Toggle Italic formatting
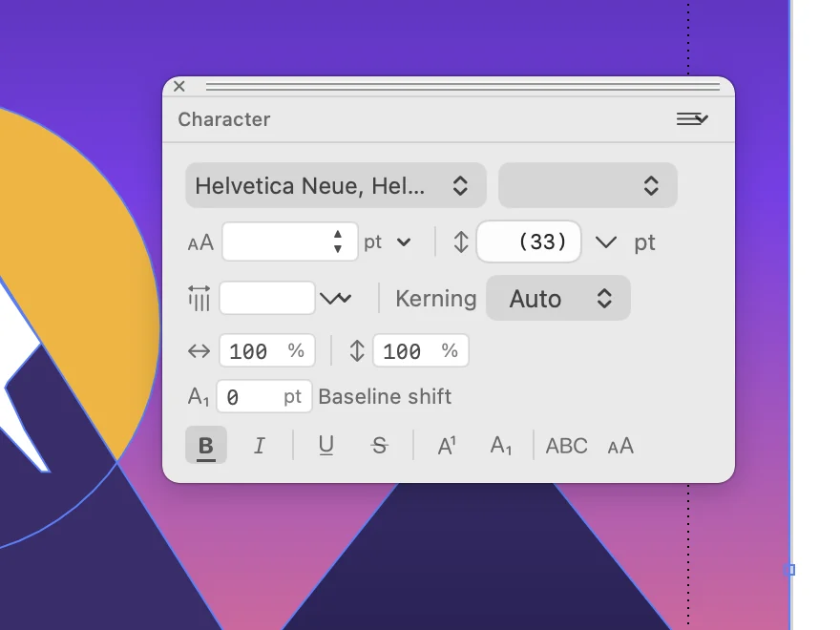This screenshot has height=630, width=840. coord(260,445)
